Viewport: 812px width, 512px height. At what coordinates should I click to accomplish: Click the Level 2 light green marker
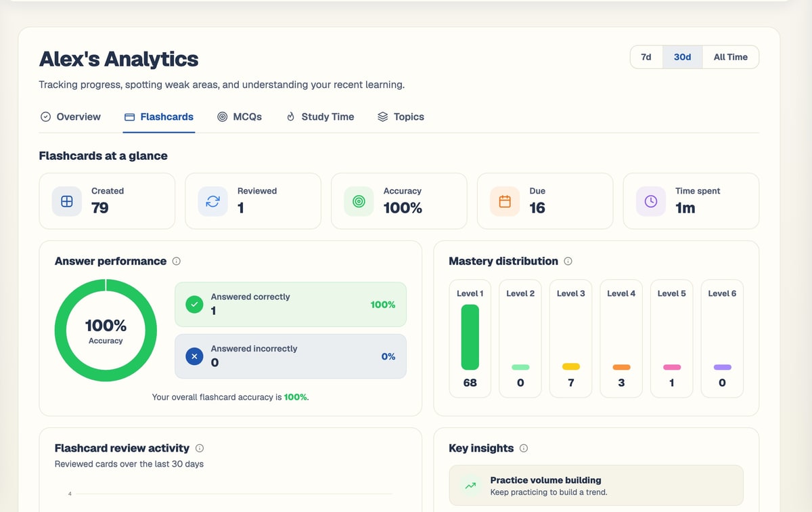click(520, 367)
